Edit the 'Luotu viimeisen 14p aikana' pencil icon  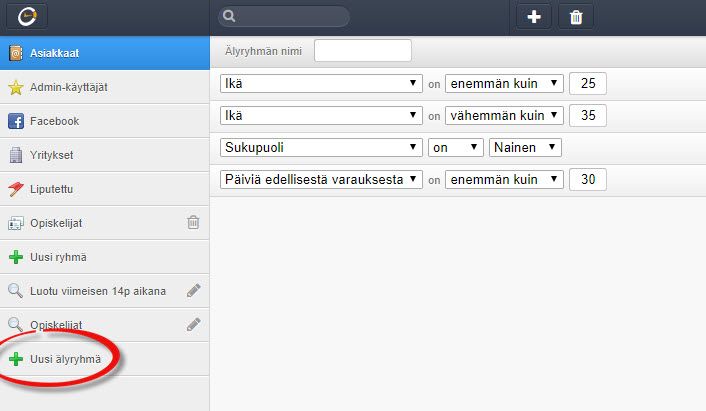pos(194,290)
